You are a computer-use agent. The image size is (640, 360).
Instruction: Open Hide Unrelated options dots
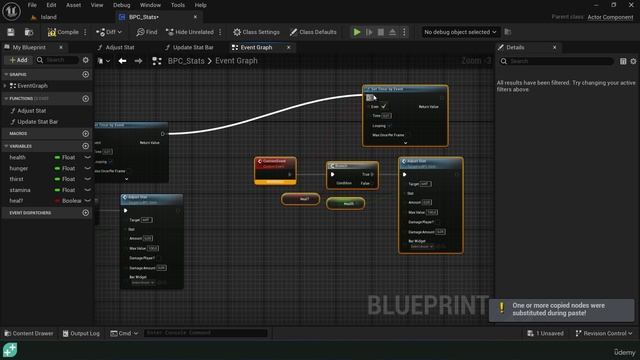(220, 32)
